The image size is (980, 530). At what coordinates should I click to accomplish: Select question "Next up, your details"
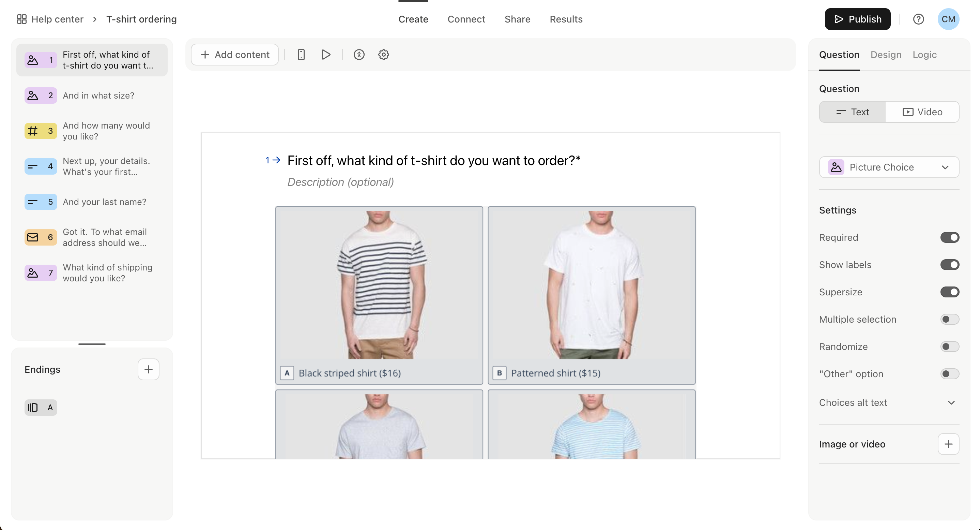[x=92, y=166]
